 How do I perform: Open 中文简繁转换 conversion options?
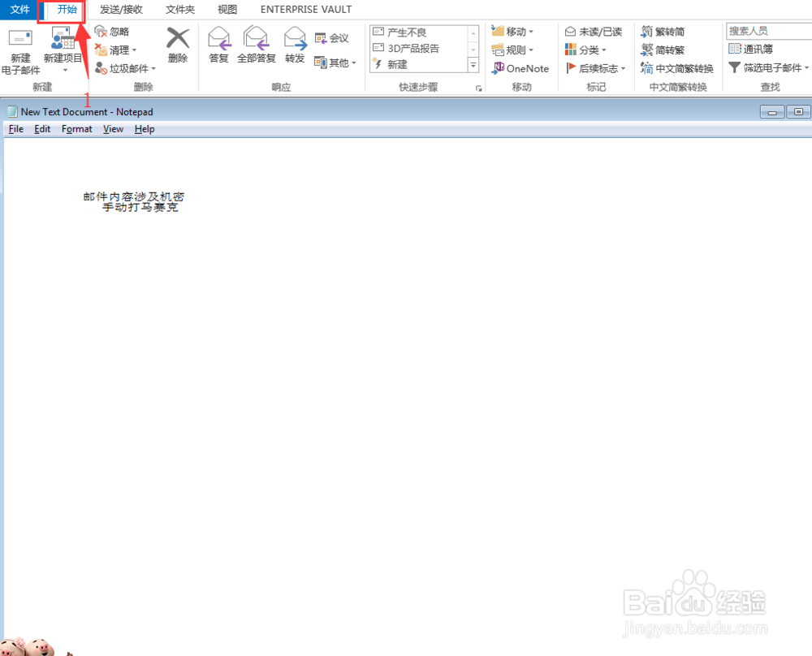pos(677,68)
